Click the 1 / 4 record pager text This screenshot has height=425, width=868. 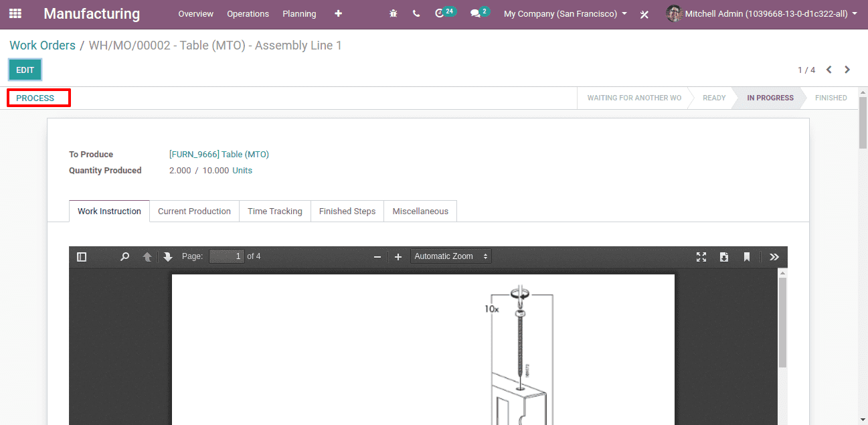(806, 70)
